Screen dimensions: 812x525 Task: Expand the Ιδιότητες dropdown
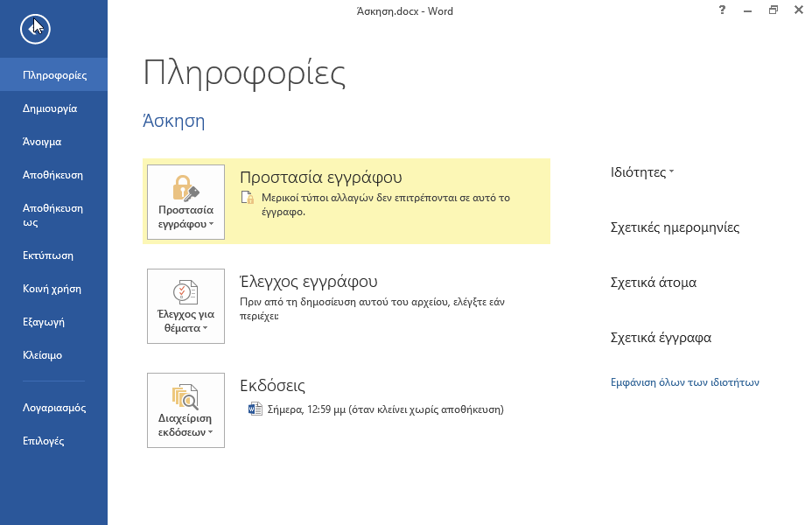pos(642,171)
